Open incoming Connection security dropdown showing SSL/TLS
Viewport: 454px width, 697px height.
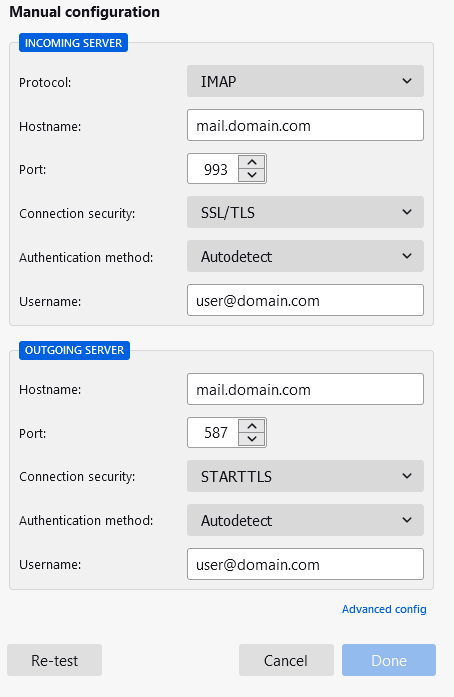[x=305, y=212]
